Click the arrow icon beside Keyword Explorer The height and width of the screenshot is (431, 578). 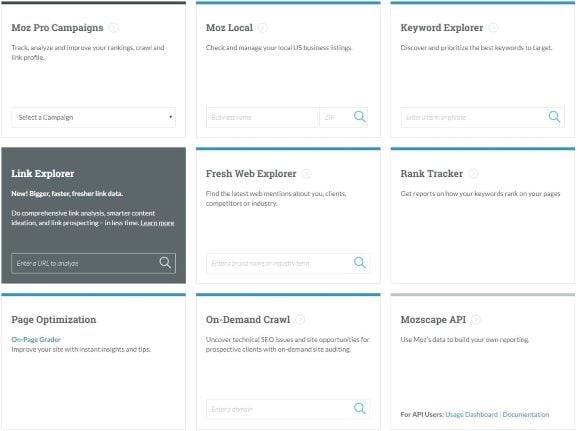tap(493, 28)
